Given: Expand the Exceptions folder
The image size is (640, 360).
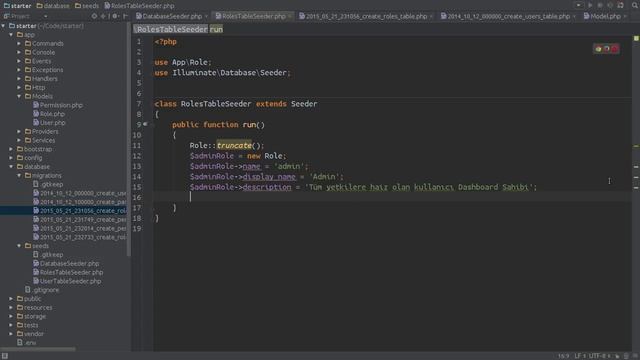Looking at the screenshot, I should [19, 70].
